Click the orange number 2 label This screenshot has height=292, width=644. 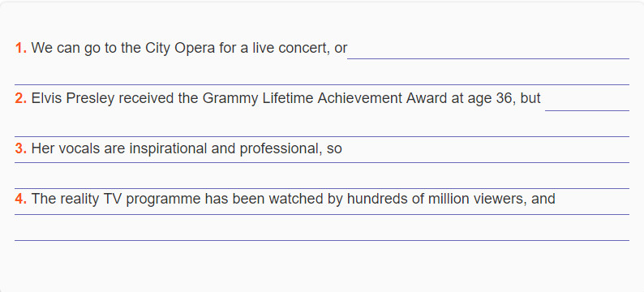point(21,99)
